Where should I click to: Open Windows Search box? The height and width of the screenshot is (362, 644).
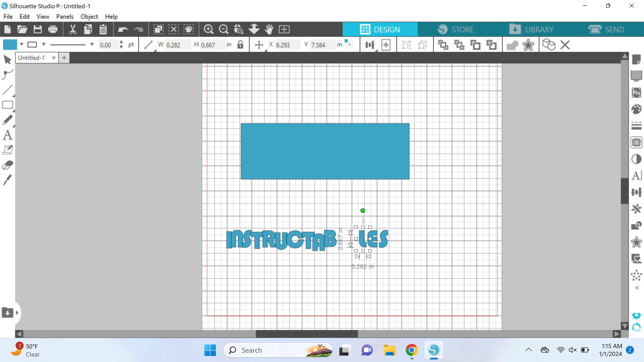(278, 350)
